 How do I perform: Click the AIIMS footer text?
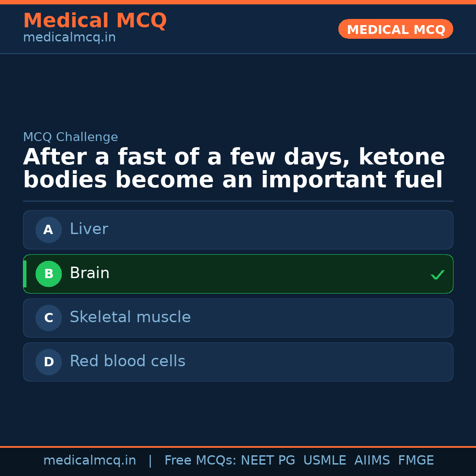coord(372,461)
